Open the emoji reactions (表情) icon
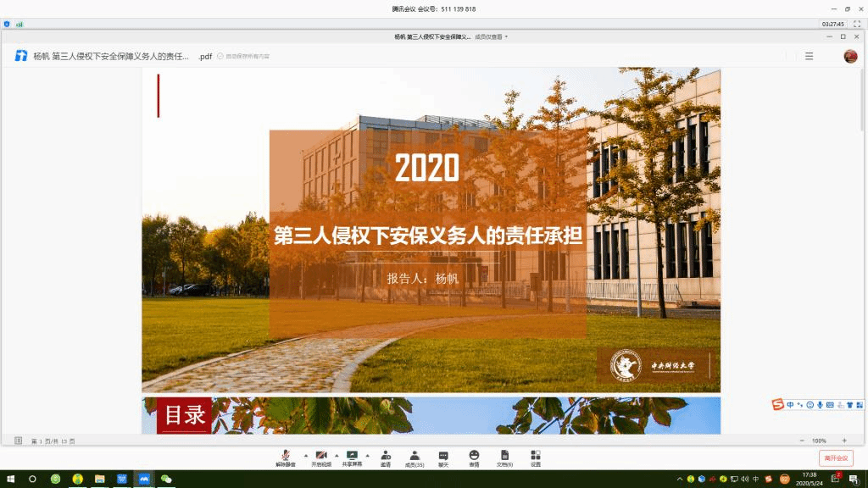Screen dimensions: 868x488 [x=474, y=457]
